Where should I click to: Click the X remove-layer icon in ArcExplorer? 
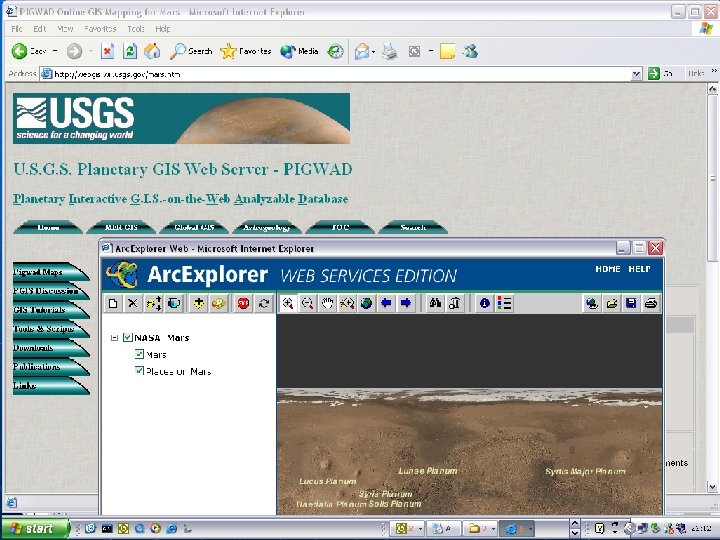point(133,303)
